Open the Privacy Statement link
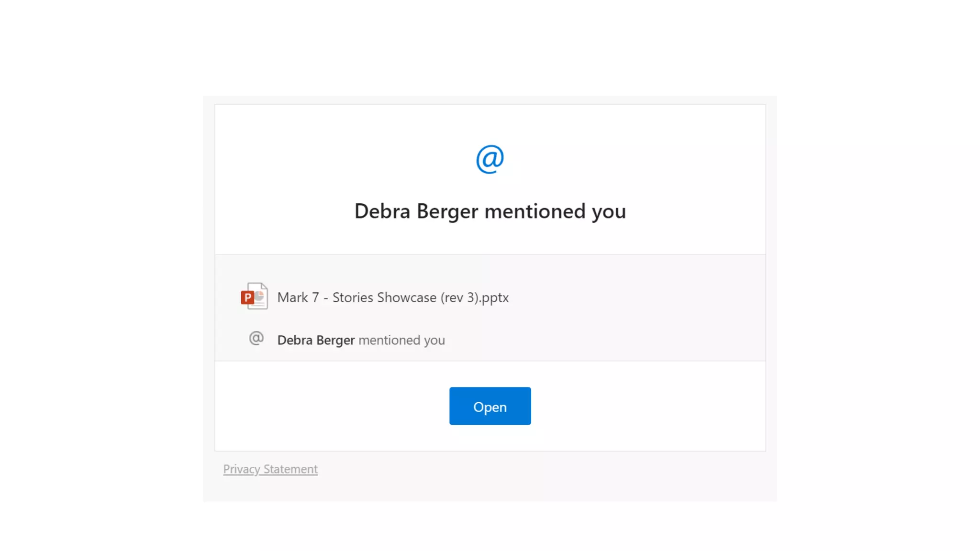This screenshot has height=551, width=980. click(270, 469)
